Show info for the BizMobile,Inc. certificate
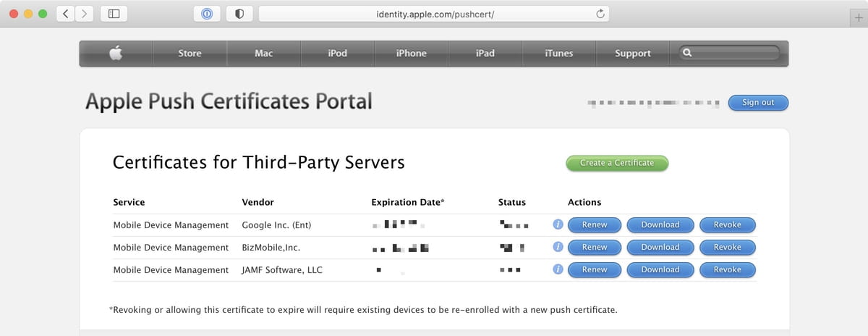This screenshot has width=868, height=336. click(x=558, y=247)
